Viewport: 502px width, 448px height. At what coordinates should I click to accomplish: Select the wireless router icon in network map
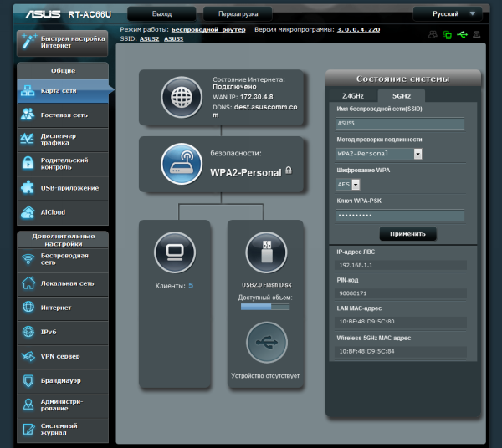(x=182, y=164)
